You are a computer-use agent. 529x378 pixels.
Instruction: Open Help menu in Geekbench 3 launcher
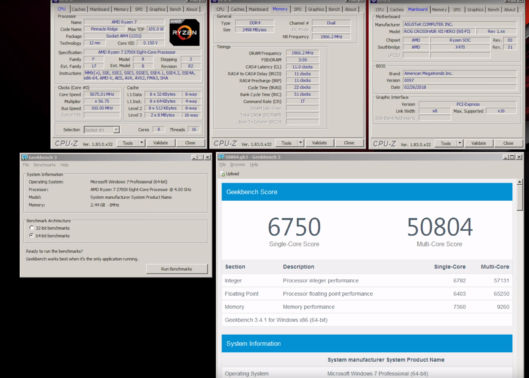coord(64,165)
